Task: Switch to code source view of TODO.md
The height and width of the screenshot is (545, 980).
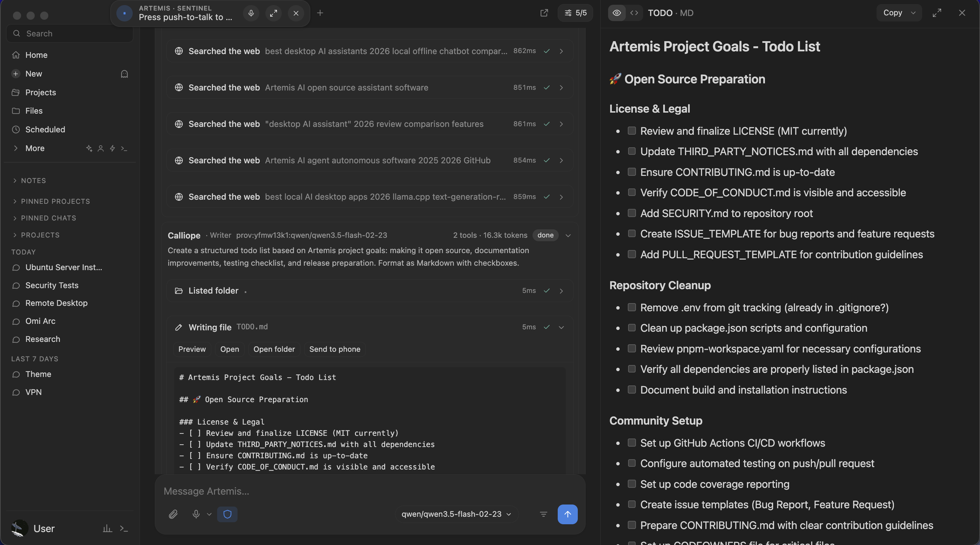Action: [x=634, y=13]
